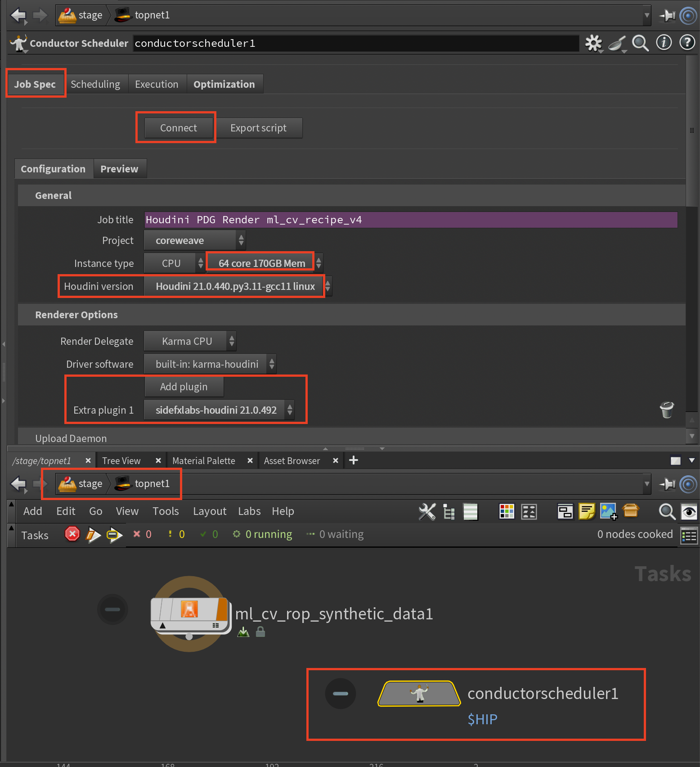Open the Render Delegate Karma CPU dropdown
Screen dimensions: 700x767
click(190, 341)
